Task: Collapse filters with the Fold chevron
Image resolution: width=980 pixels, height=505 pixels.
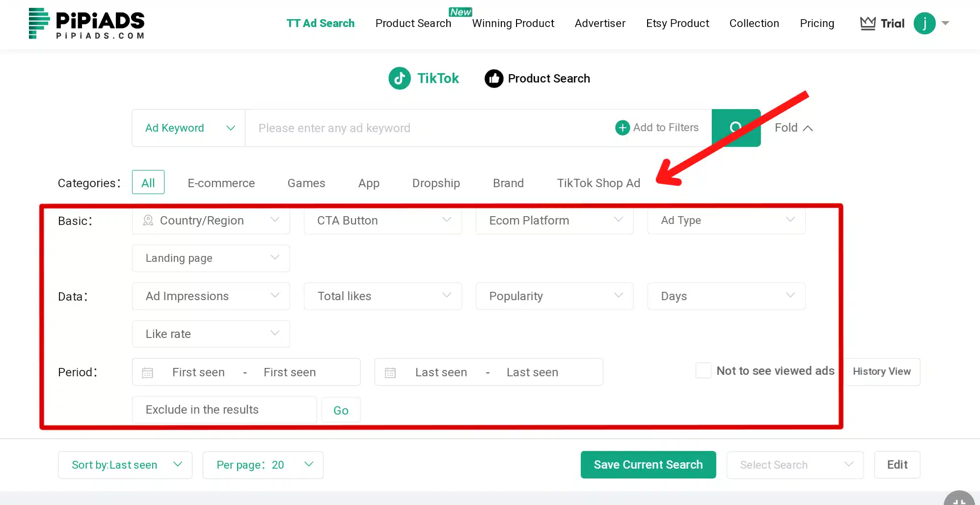Action: coord(808,127)
